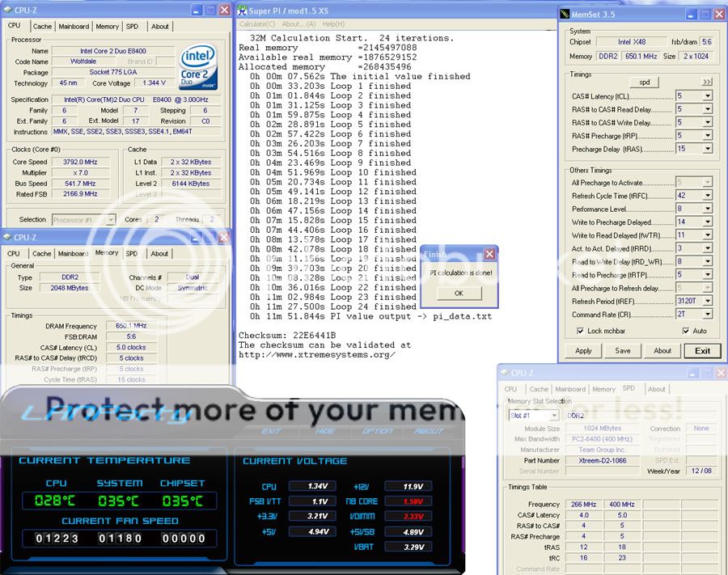Click the Core Speed value 3792.0 MHz
The height and width of the screenshot is (575, 728).
pyautogui.click(x=80, y=162)
